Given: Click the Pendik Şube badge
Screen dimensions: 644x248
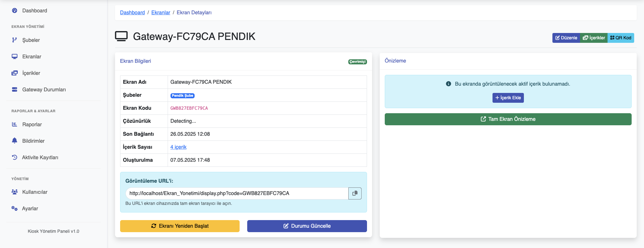Looking at the screenshot, I should click(183, 95).
